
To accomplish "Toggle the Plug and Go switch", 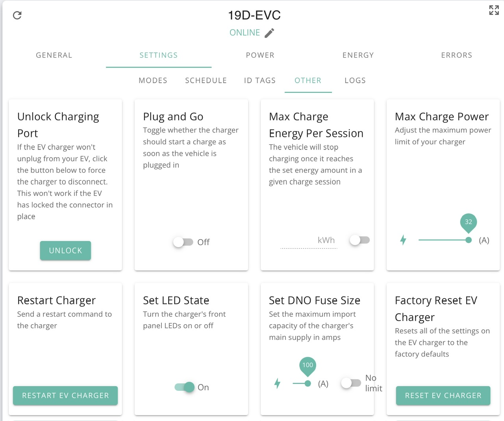I will pyautogui.click(x=183, y=242).
